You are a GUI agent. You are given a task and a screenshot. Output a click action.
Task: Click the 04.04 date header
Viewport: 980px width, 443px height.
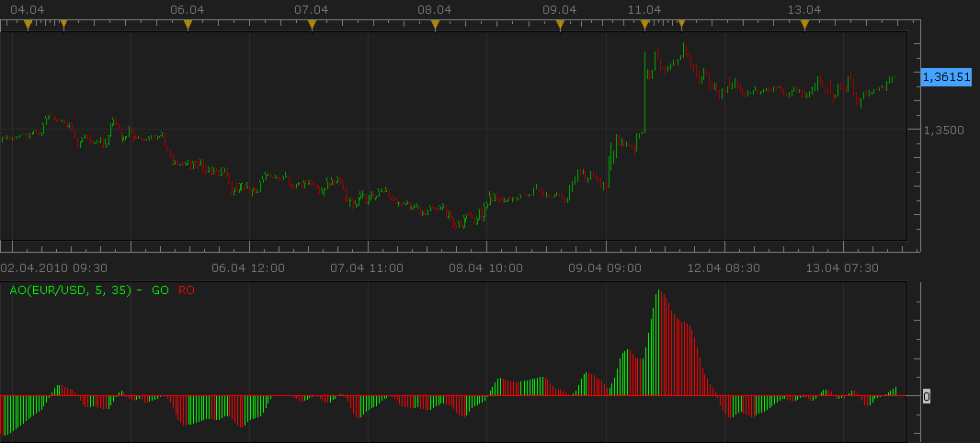[28, 9]
